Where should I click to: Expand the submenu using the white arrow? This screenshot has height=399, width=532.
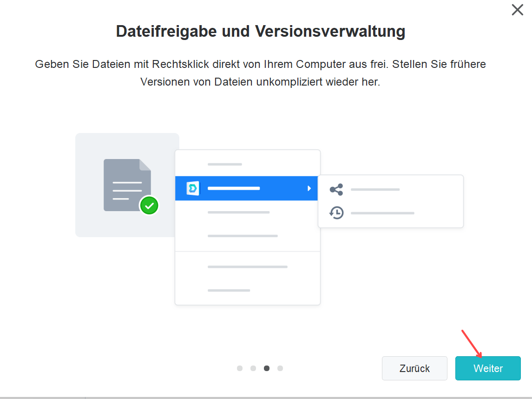tap(309, 188)
